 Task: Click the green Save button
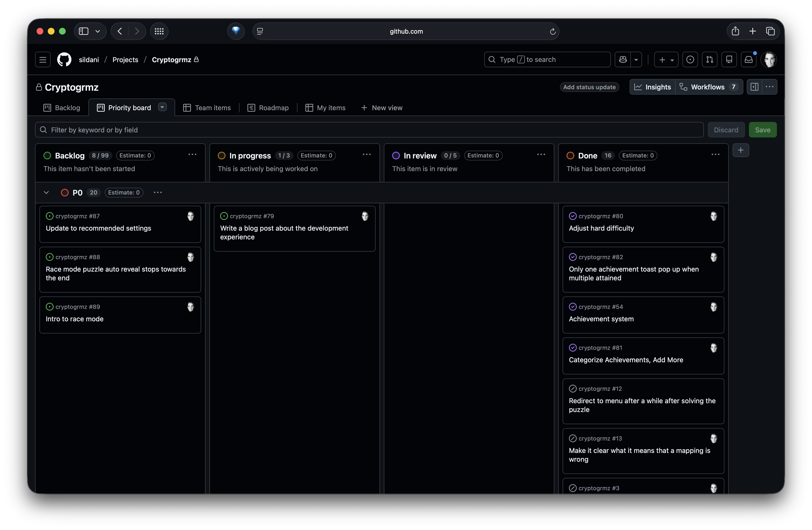pyautogui.click(x=763, y=130)
